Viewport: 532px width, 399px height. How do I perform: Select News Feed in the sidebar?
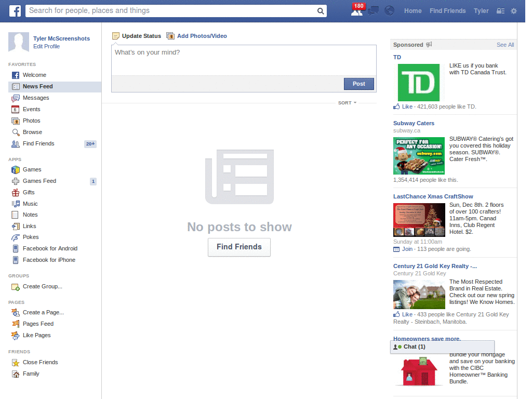point(55,87)
